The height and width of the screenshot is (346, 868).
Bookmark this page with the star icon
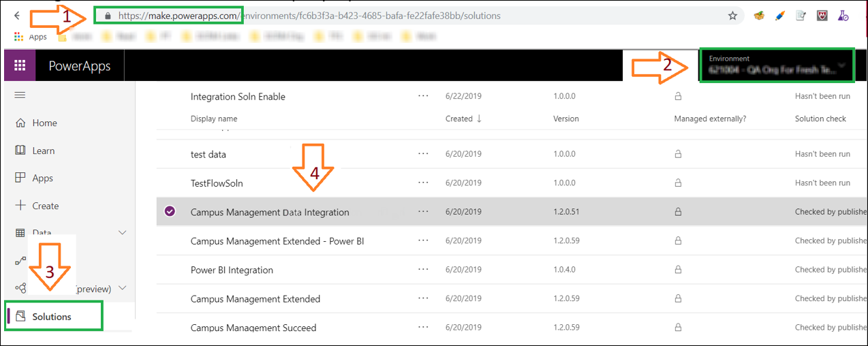(732, 16)
